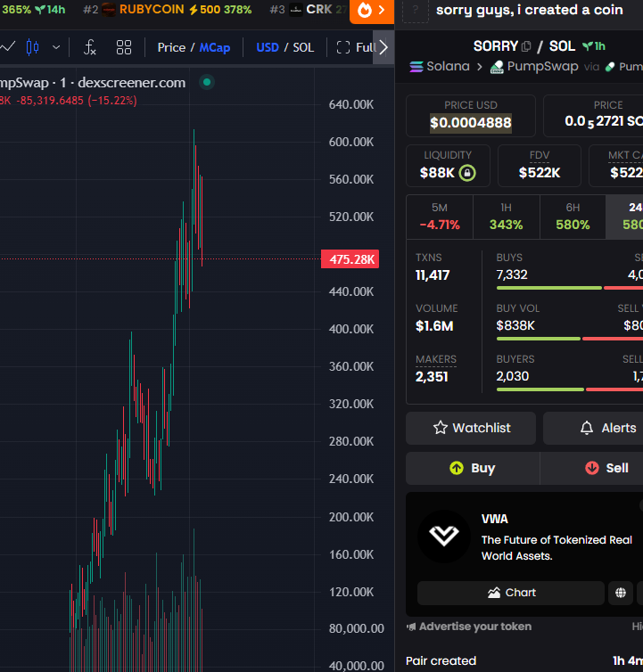Click the VOLUME value $1.6M

coord(434,326)
